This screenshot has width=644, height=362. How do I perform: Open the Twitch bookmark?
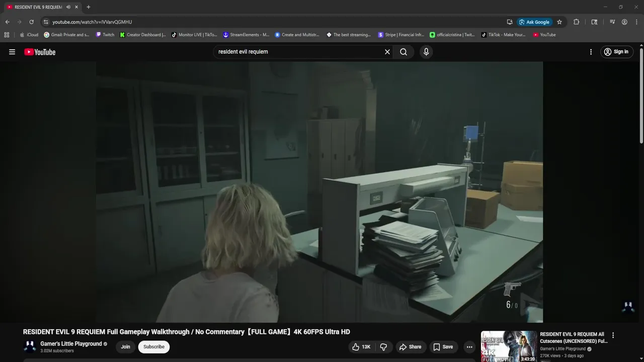(105, 35)
